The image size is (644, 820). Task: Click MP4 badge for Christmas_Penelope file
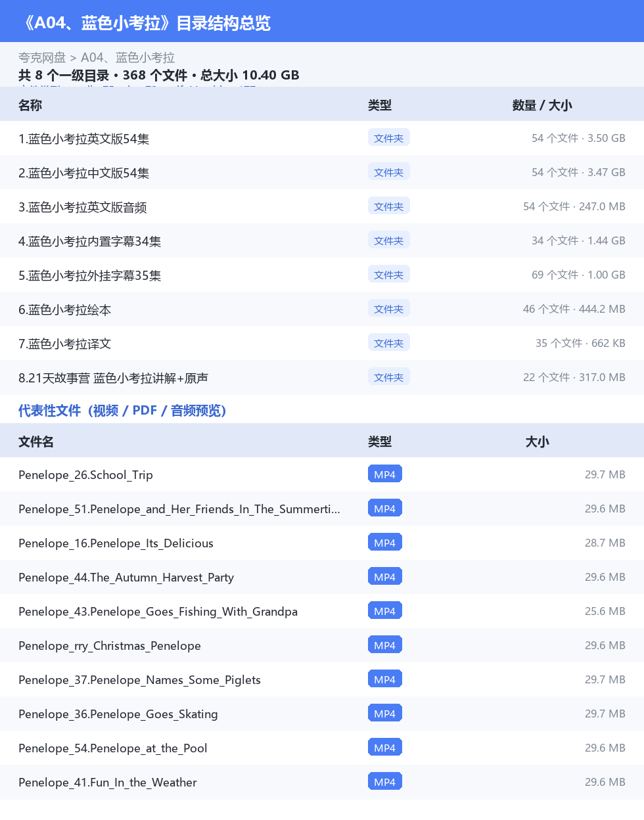click(384, 645)
